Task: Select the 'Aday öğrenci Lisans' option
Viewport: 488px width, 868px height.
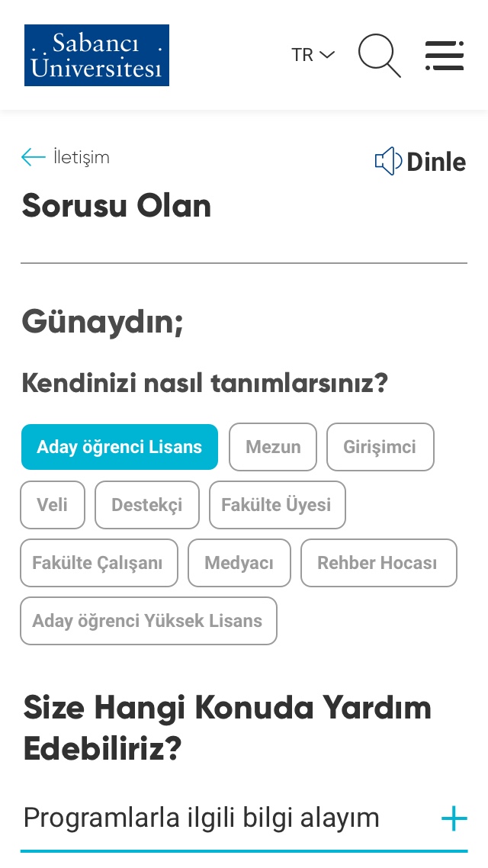Action: [120, 447]
